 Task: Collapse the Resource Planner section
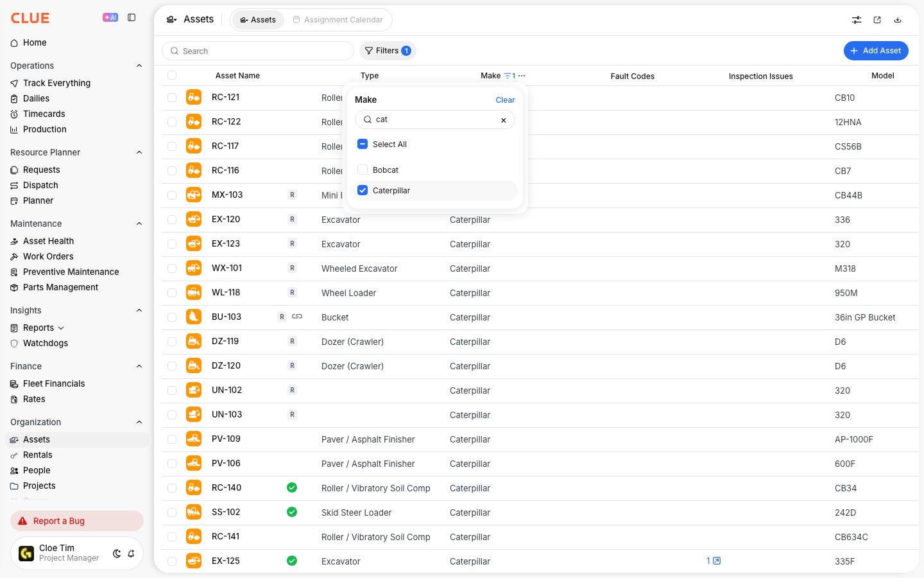click(x=139, y=152)
